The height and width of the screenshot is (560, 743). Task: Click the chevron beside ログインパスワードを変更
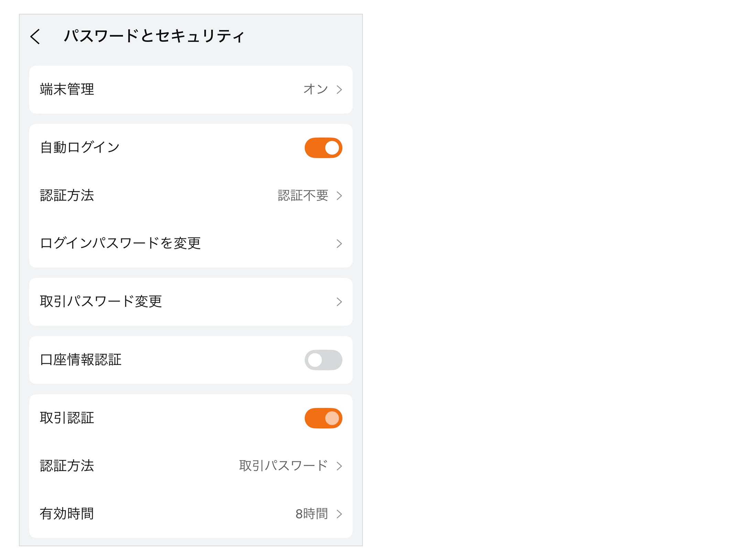point(339,244)
